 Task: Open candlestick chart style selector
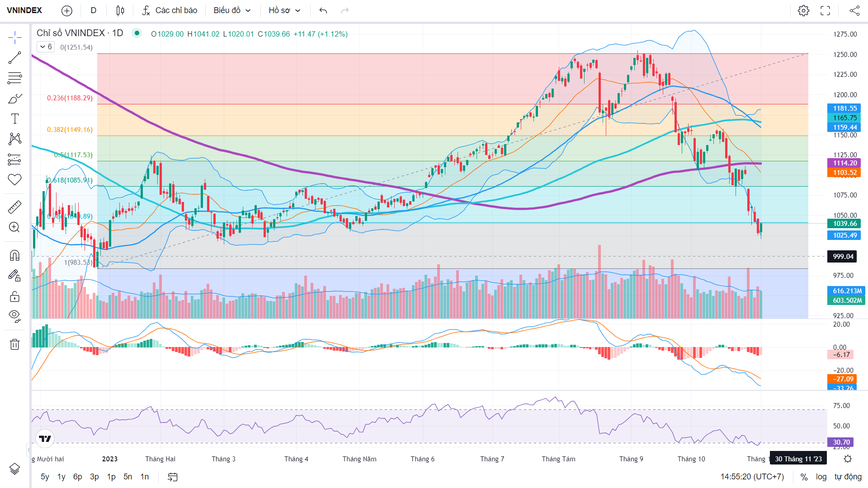pos(120,10)
